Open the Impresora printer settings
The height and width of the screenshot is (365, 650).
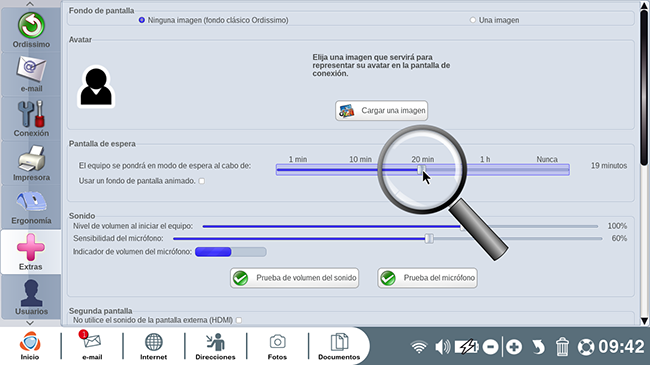[31, 163]
